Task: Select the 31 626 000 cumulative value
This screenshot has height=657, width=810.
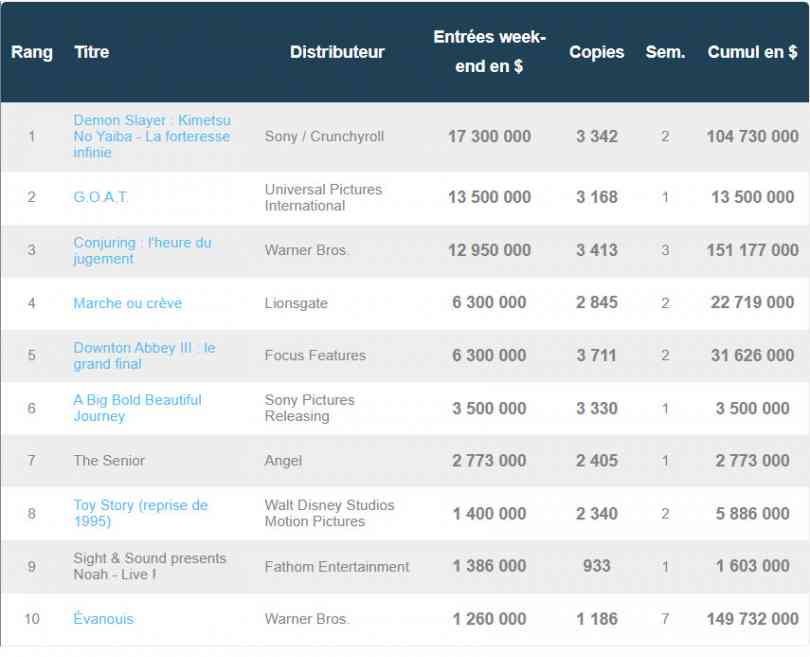Action: (x=753, y=355)
